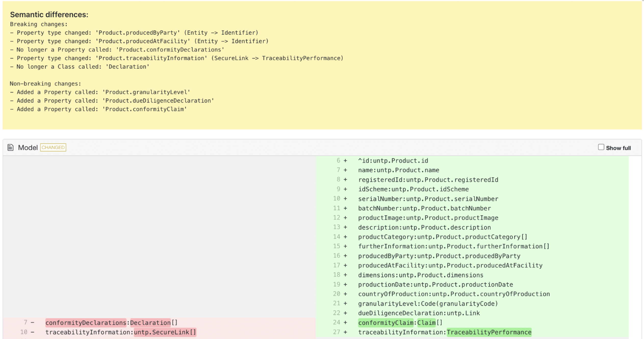The height and width of the screenshot is (339, 644).
Task: Click added line 'productionDate:untp.Product.productionDate'
Action: (435, 285)
